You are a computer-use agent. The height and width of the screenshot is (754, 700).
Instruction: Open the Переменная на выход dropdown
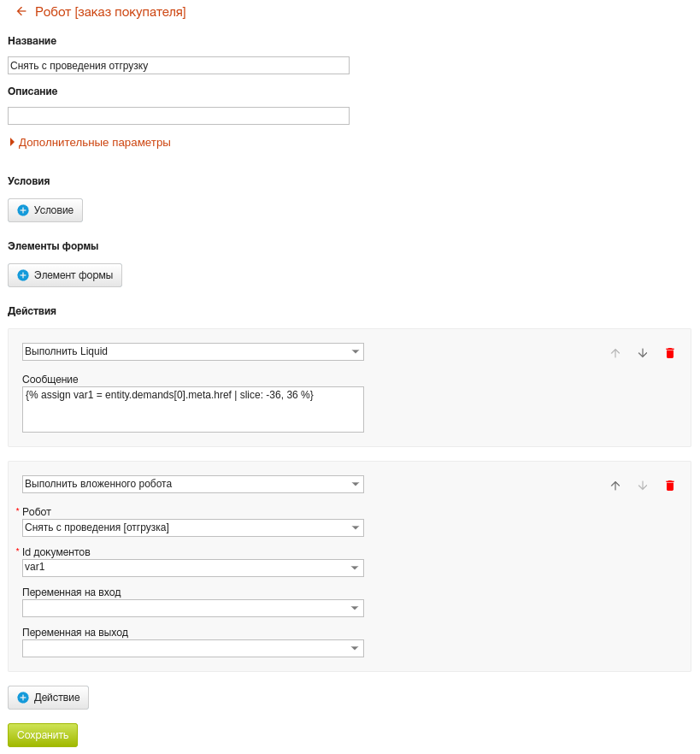[193, 648]
